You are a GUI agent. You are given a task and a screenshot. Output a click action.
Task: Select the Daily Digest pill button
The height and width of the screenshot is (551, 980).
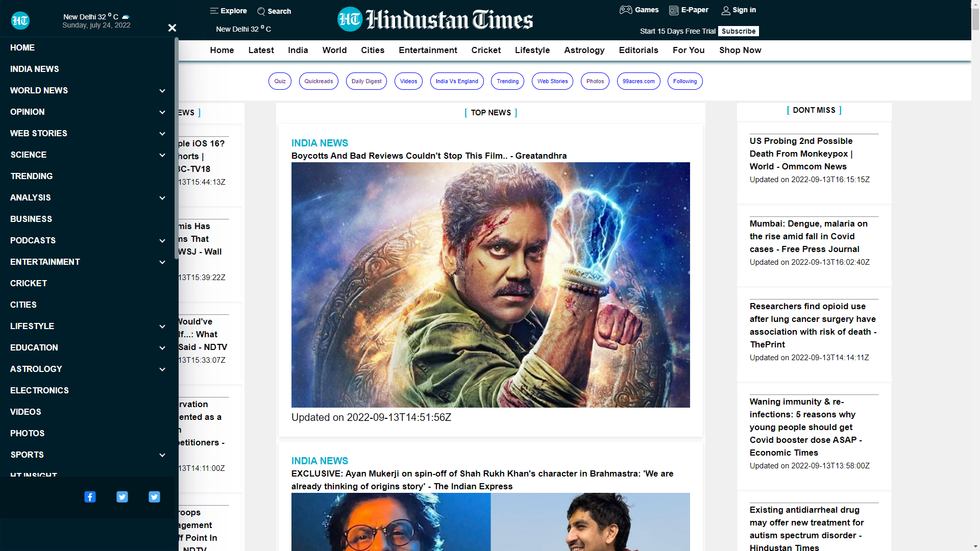(366, 81)
